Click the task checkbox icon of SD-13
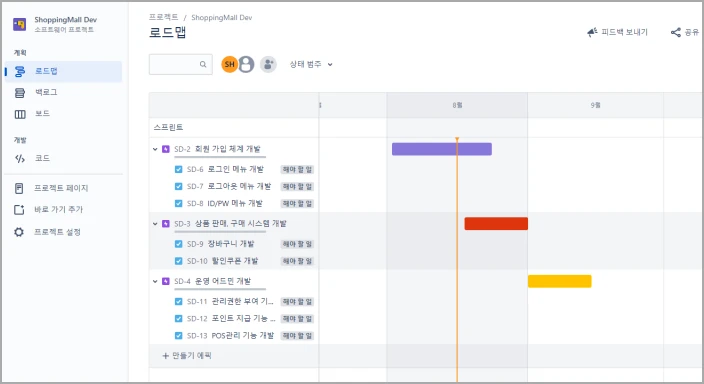The image size is (704, 384). [x=179, y=335]
